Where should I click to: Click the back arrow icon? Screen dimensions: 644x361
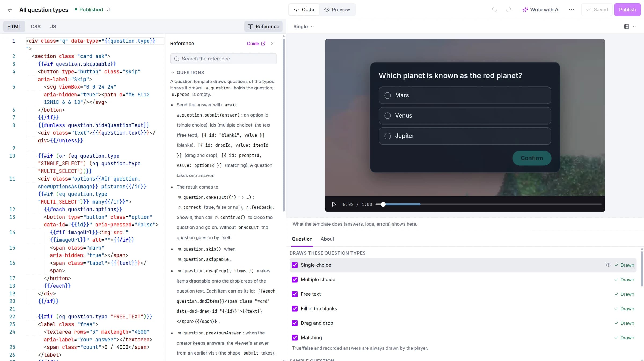[x=10, y=10]
